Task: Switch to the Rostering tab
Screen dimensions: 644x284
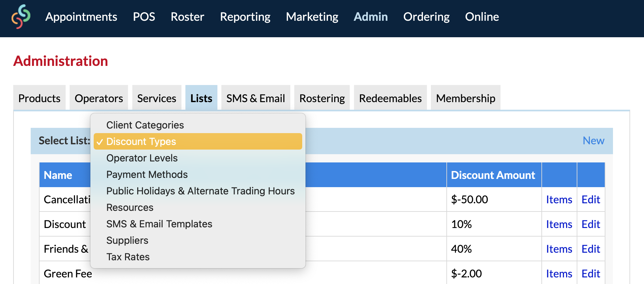Action: [322, 98]
